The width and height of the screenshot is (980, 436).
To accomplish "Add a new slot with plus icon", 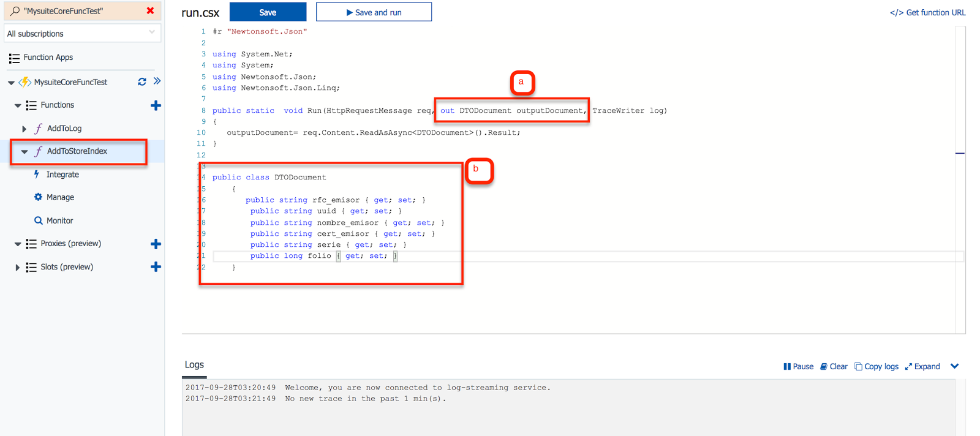I will click(156, 267).
